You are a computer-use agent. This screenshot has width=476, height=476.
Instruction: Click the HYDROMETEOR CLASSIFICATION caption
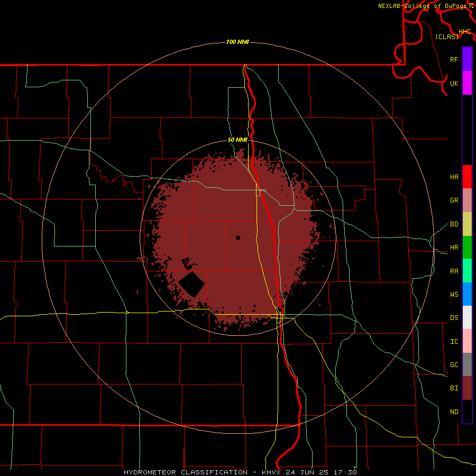pos(186,472)
